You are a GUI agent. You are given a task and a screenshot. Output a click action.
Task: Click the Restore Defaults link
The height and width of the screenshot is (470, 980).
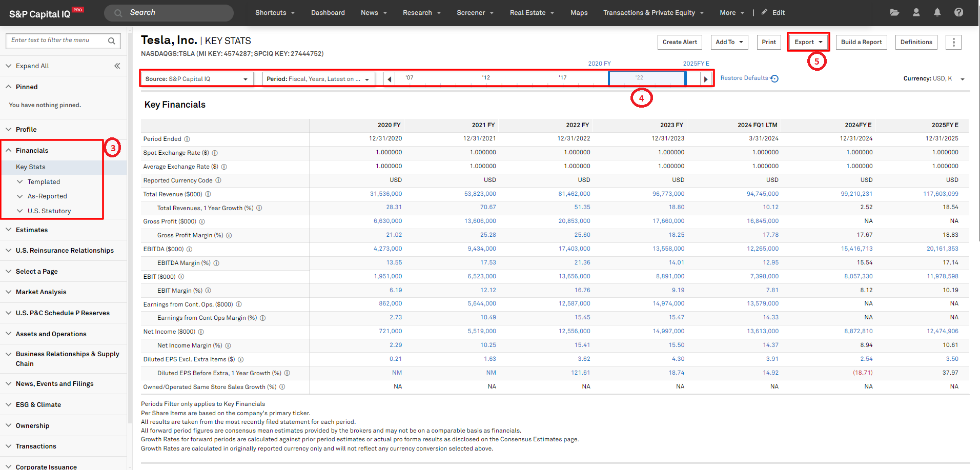(x=744, y=78)
